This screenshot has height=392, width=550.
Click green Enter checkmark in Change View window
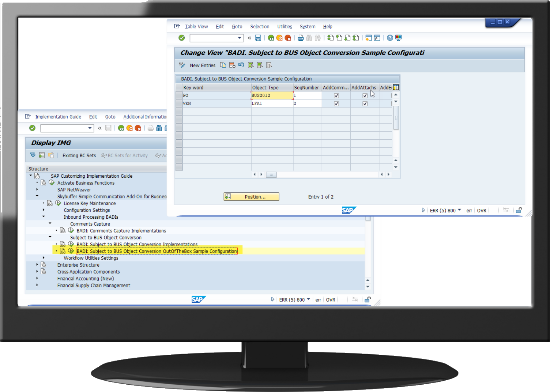click(181, 38)
